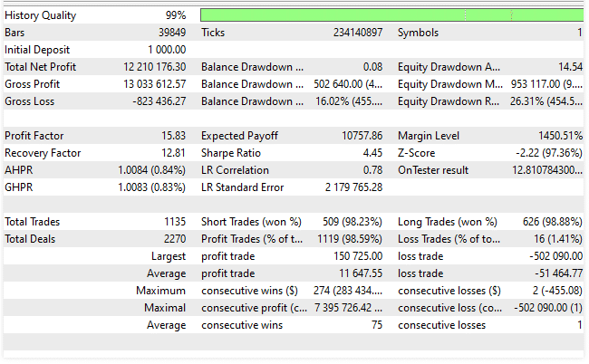Select the Profit Factor label
This screenshot has width=589, height=364.
(34, 136)
